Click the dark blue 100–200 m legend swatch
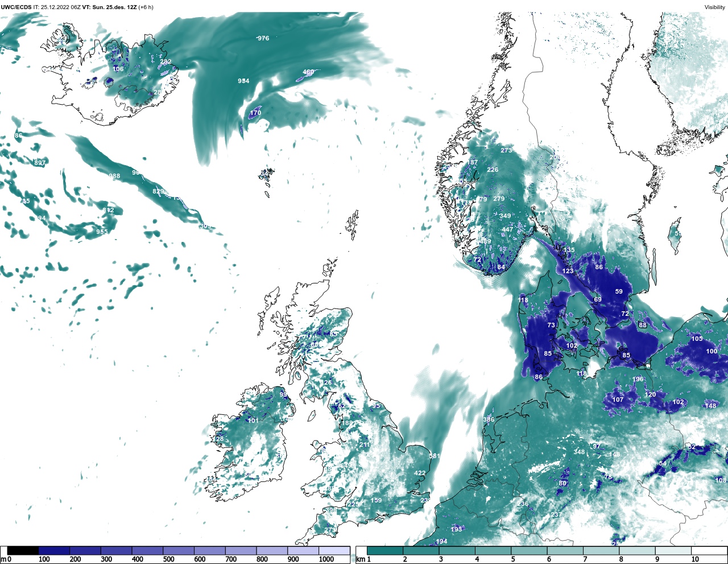 coord(54,551)
